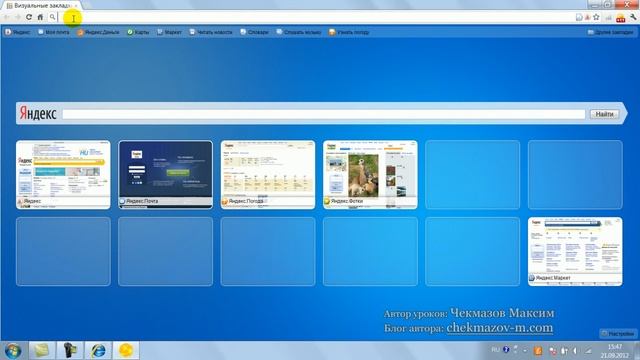Click the red mail counter extension icon
This screenshot has width=640, height=360.
click(620, 18)
